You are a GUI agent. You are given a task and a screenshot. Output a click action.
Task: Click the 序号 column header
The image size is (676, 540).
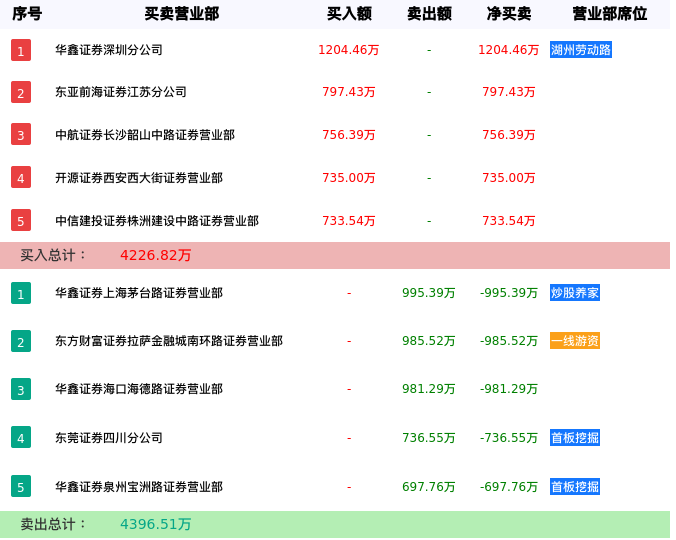click(x=27, y=14)
